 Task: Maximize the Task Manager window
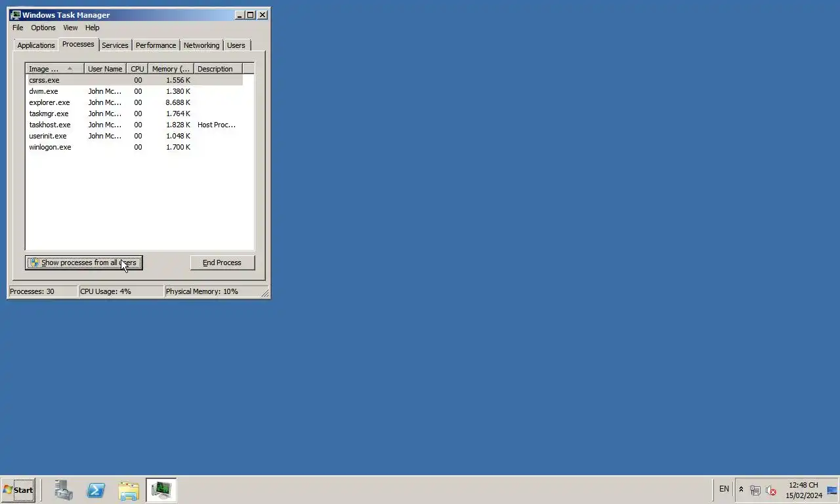tap(251, 14)
